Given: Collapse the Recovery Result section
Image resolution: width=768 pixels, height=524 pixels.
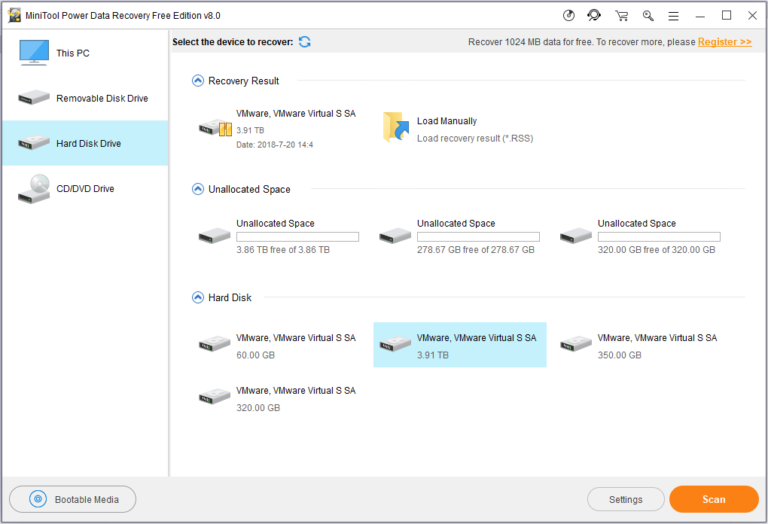Looking at the screenshot, I should coord(198,81).
